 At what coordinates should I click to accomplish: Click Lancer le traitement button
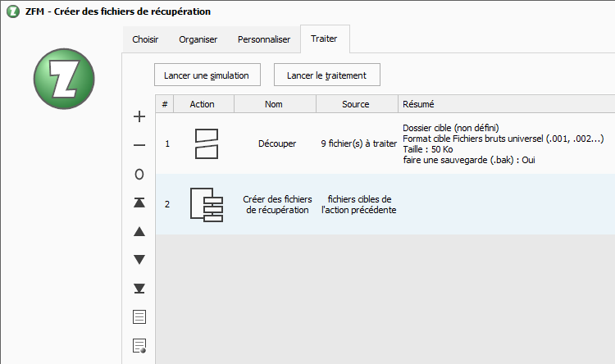(326, 75)
